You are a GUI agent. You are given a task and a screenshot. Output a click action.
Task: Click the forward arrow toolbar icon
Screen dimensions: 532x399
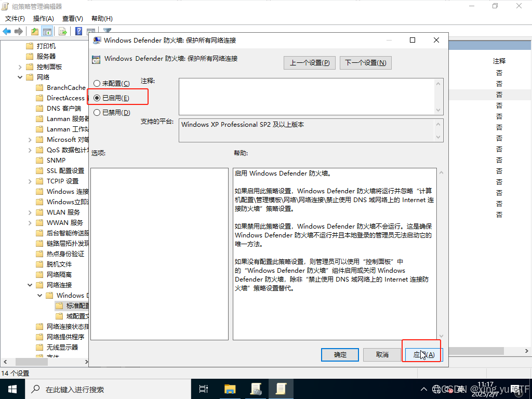pyautogui.click(x=19, y=31)
